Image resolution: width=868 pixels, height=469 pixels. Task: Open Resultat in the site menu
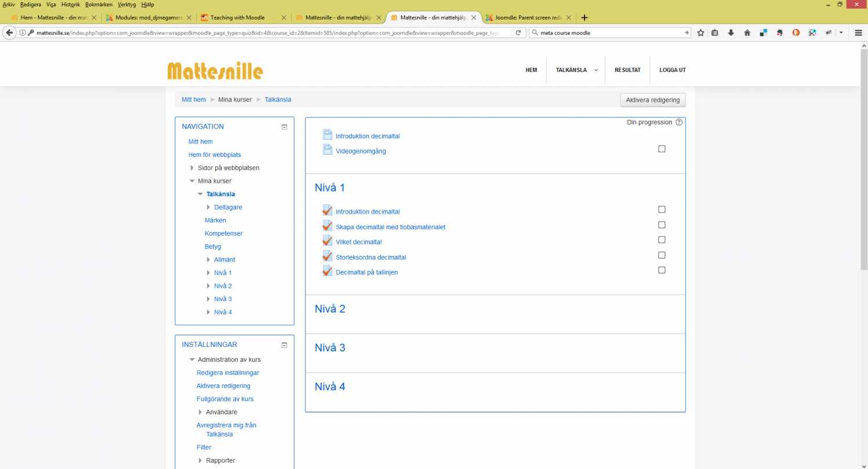point(627,70)
